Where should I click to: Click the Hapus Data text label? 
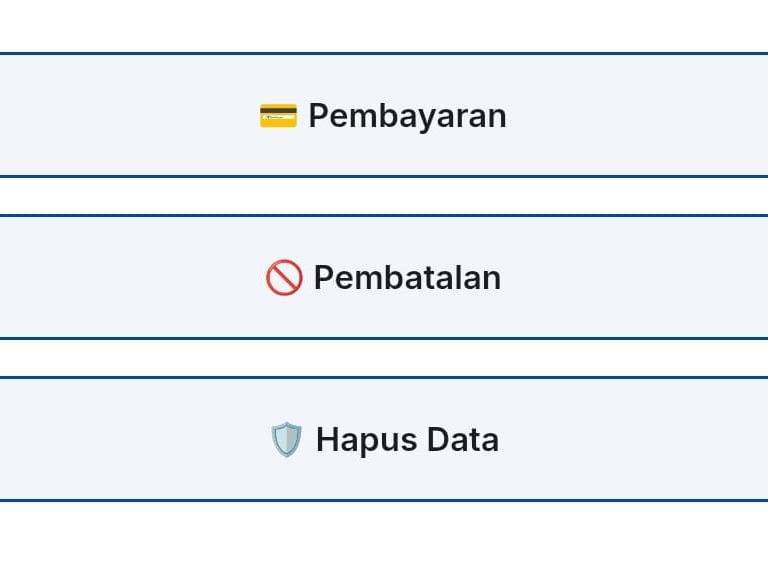point(407,440)
